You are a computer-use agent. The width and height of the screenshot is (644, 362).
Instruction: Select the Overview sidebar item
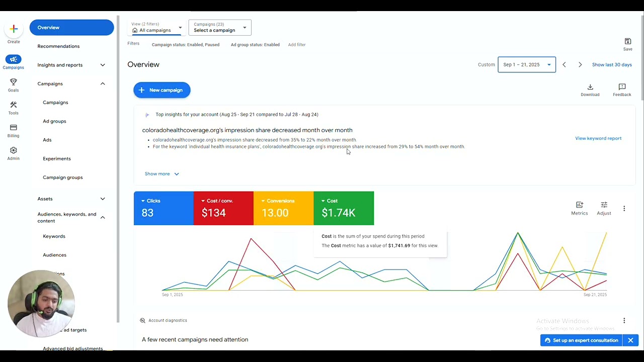pos(71,27)
